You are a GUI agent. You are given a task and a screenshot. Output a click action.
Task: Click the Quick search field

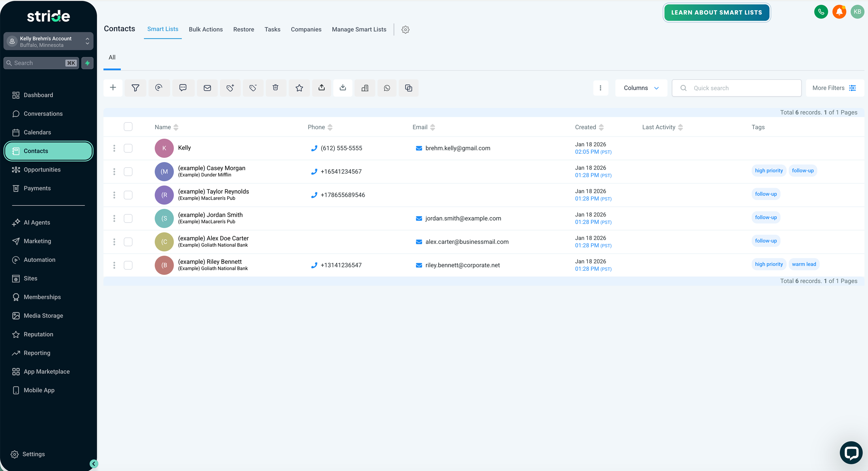tap(737, 88)
